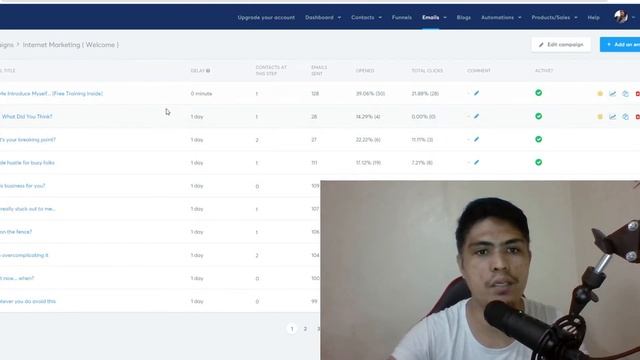The height and width of the screenshot is (360, 640).
Task: Go to pagination page 2
Action: click(x=305, y=329)
